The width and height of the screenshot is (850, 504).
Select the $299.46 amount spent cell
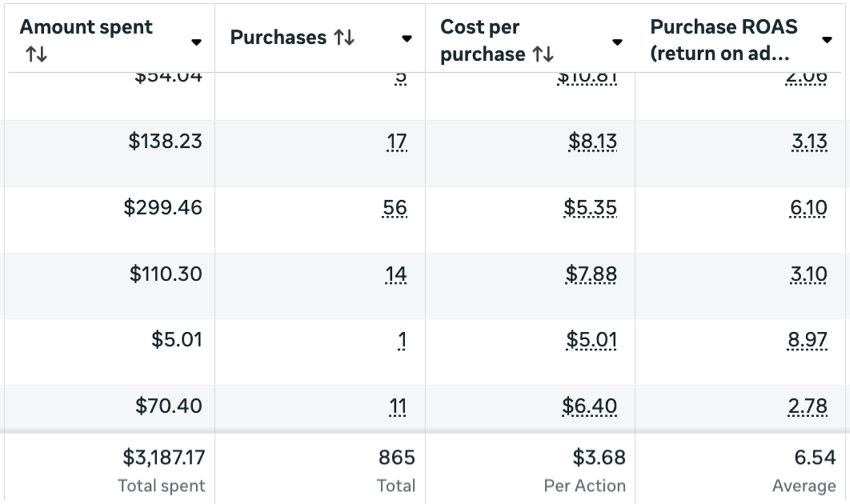pyautogui.click(x=163, y=208)
